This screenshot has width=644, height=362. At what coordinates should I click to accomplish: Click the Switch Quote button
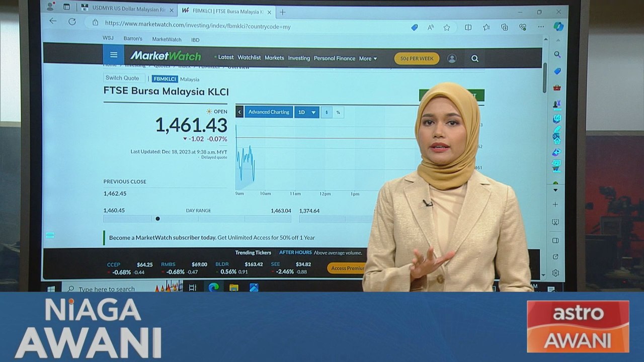pos(124,78)
